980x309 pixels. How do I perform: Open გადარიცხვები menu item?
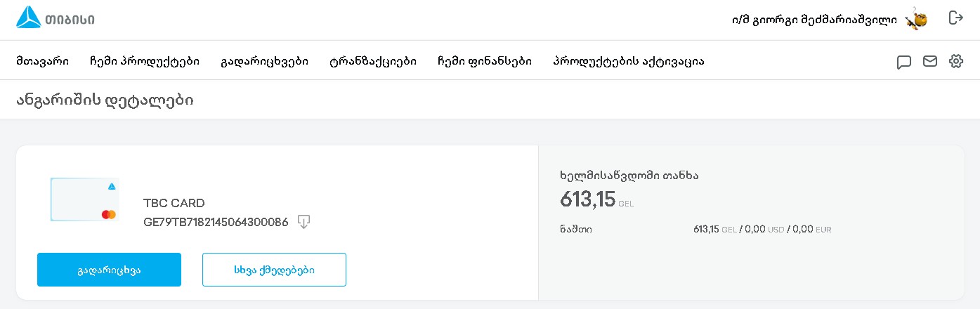pos(264,61)
